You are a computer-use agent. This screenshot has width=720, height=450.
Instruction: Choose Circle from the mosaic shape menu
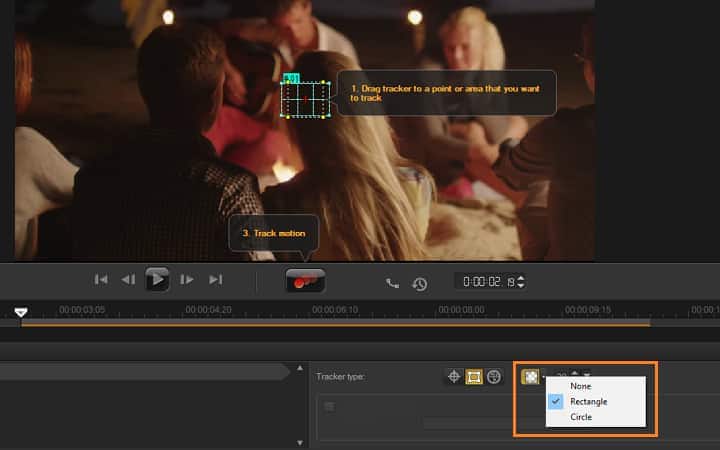[x=581, y=417]
